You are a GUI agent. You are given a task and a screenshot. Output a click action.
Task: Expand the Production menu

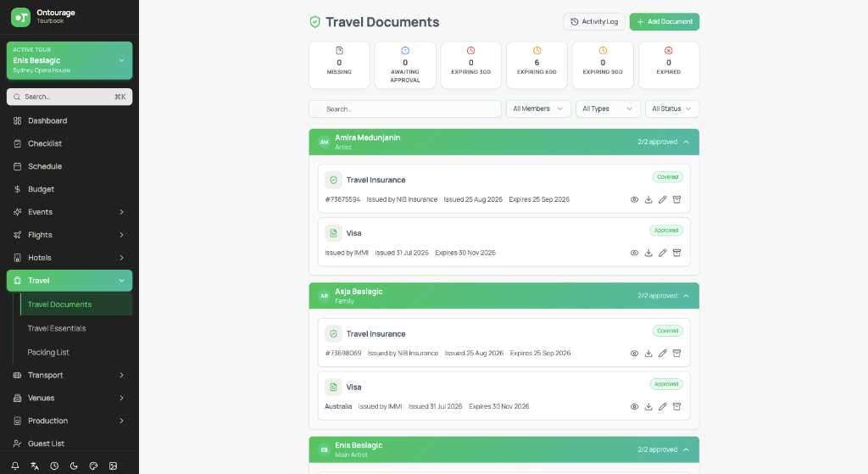(70, 421)
